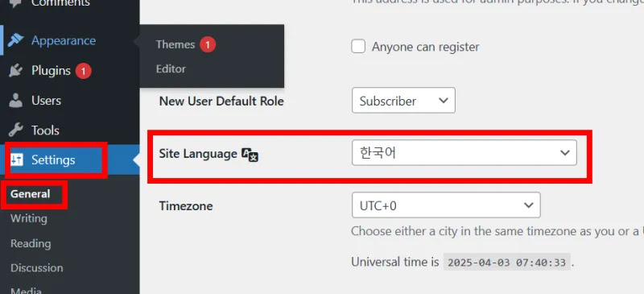Click the Appearance paintbrush icon
The image size is (644, 294).
tap(15, 40)
